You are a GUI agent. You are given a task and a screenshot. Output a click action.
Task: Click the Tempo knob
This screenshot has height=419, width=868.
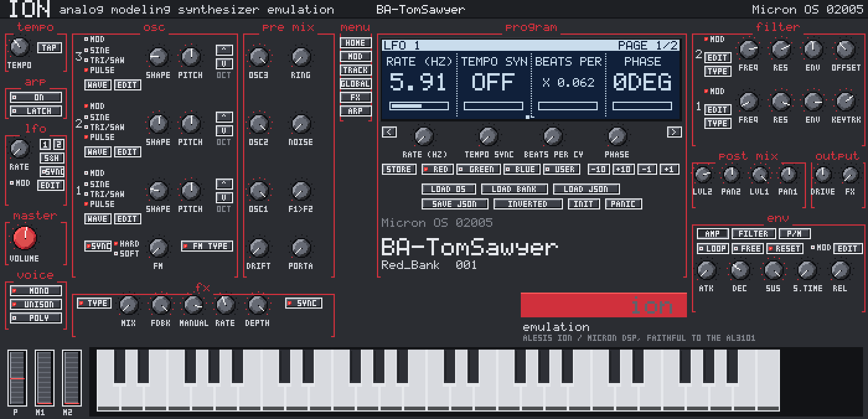point(19,46)
